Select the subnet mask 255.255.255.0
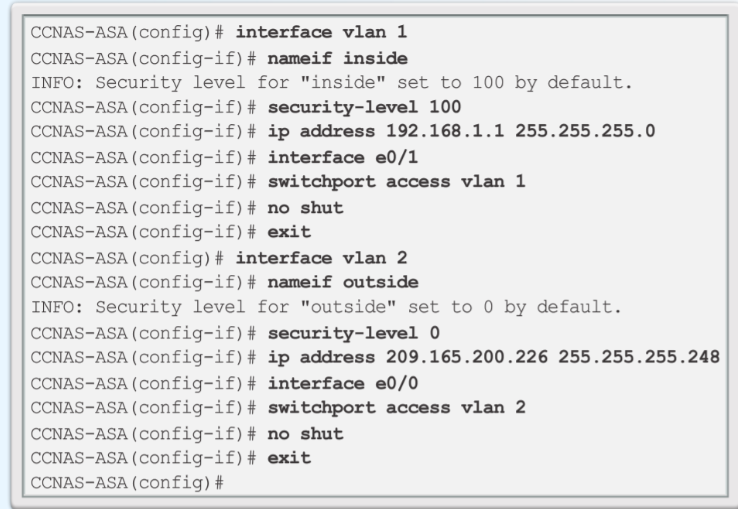This screenshot has width=738, height=509. [585, 131]
